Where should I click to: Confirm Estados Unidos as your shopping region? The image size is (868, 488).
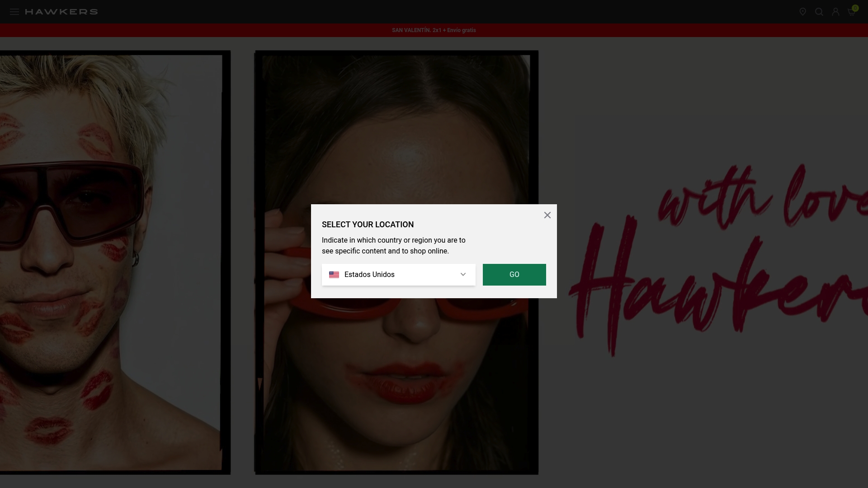(x=514, y=275)
